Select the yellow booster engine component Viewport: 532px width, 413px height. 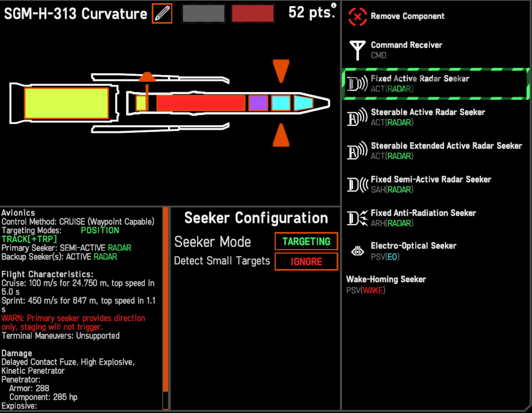click(67, 103)
